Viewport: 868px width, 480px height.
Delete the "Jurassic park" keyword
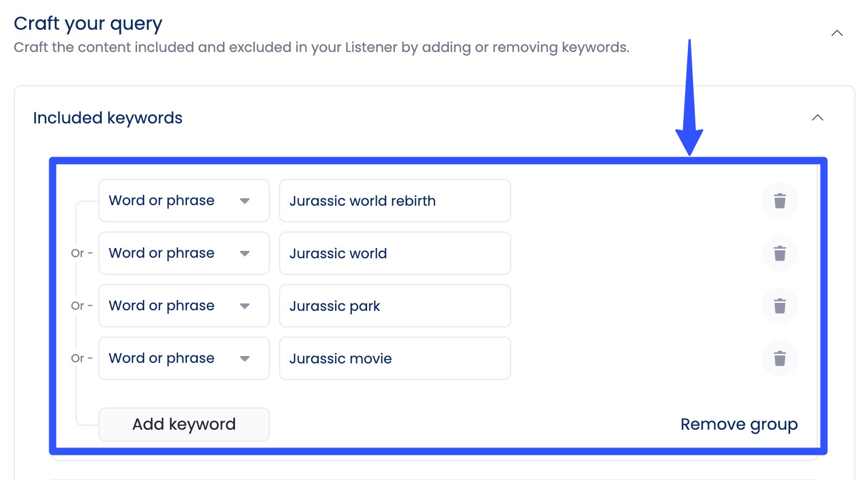pyautogui.click(x=779, y=306)
